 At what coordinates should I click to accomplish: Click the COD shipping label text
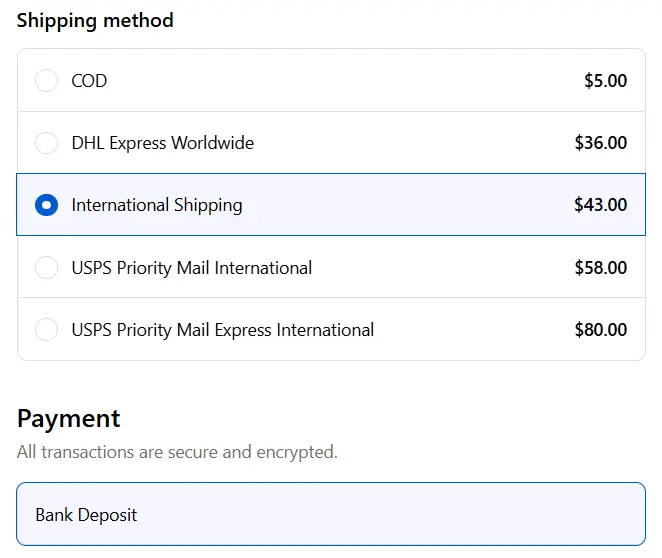click(89, 81)
